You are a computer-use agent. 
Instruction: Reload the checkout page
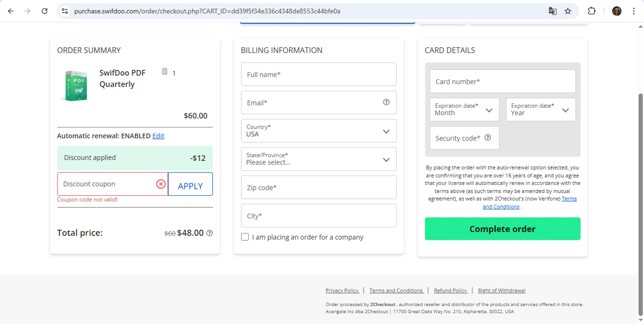pyautogui.click(x=44, y=11)
